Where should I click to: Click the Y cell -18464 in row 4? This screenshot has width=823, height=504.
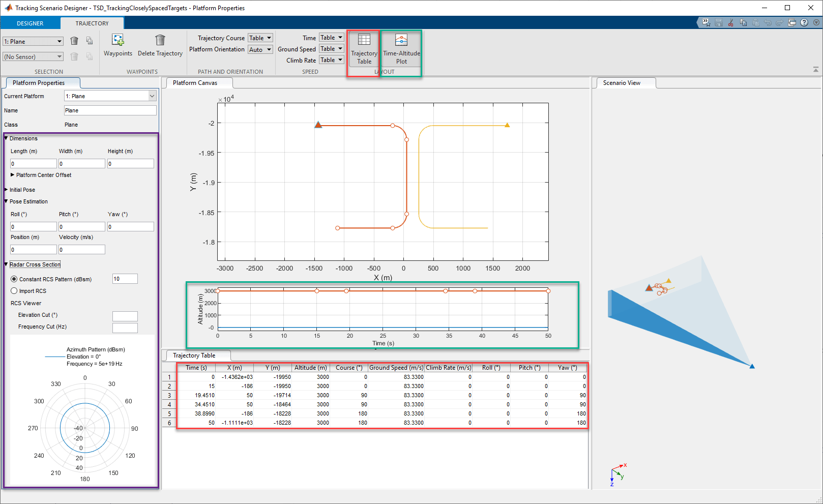pyautogui.click(x=273, y=404)
